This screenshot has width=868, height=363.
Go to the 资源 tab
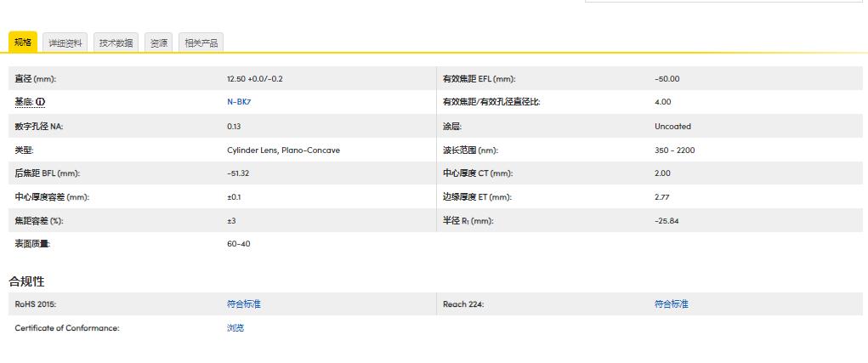point(159,43)
